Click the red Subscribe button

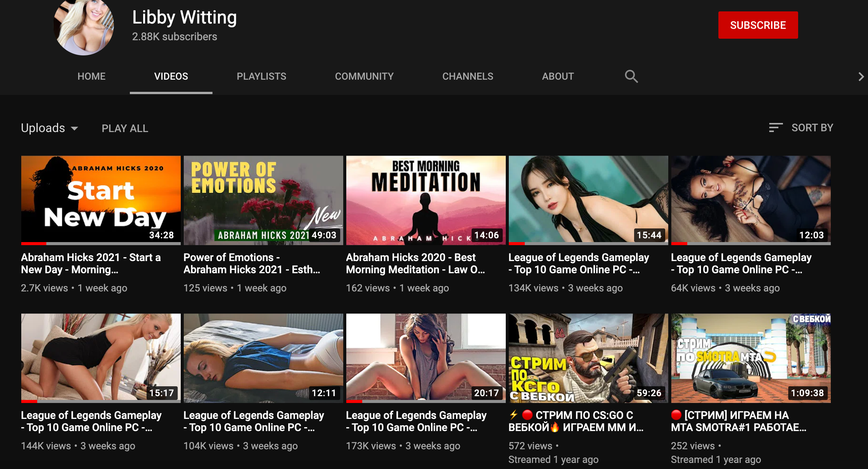point(758,25)
